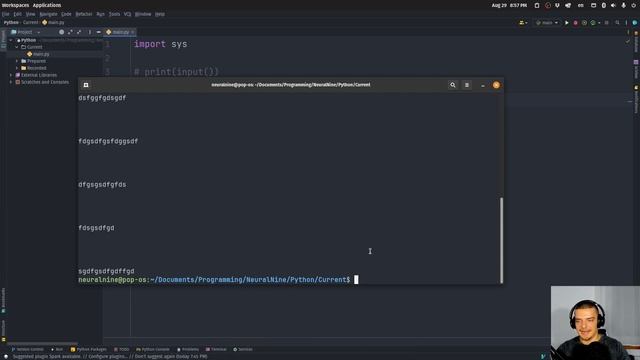Open the profiler run icon in the toolbar

coord(593,23)
